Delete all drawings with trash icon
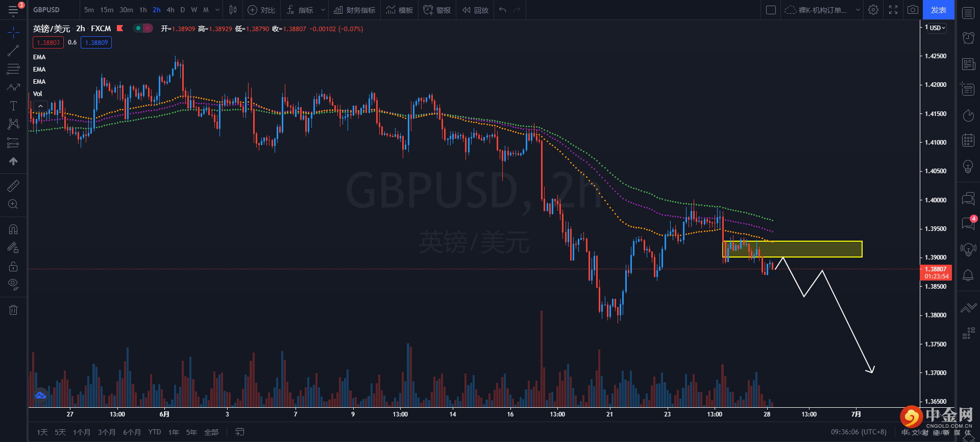Viewport: 980px width, 442px height. pyautogui.click(x=13, y=310)
